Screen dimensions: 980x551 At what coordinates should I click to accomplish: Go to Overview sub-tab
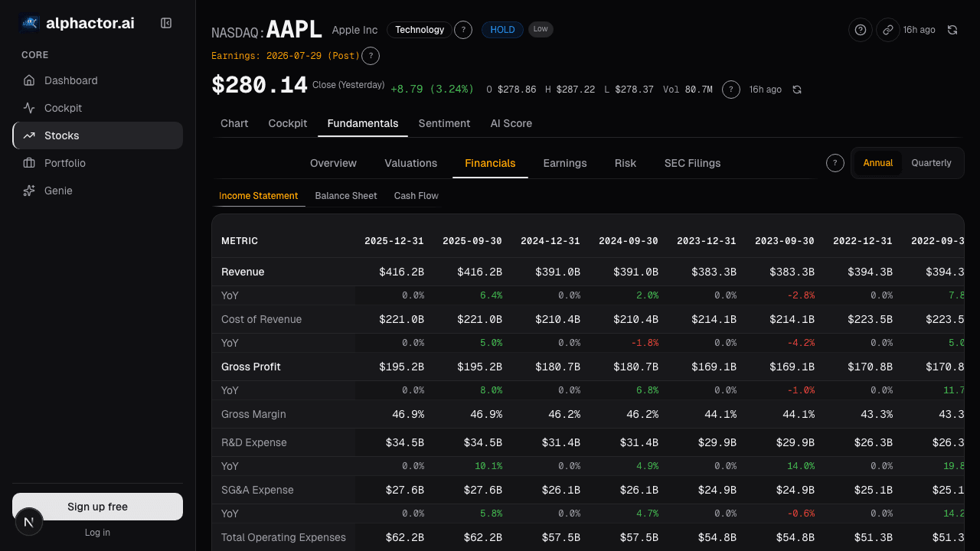pos(333,163)
